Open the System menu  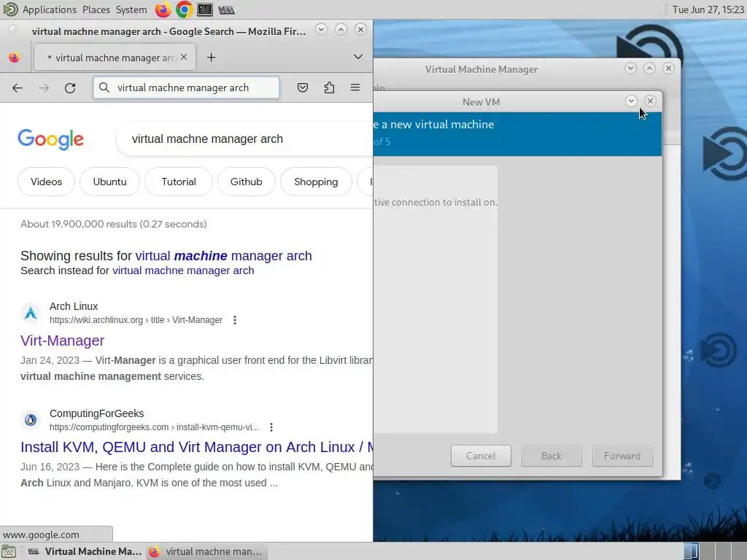[x=131, y=9]
